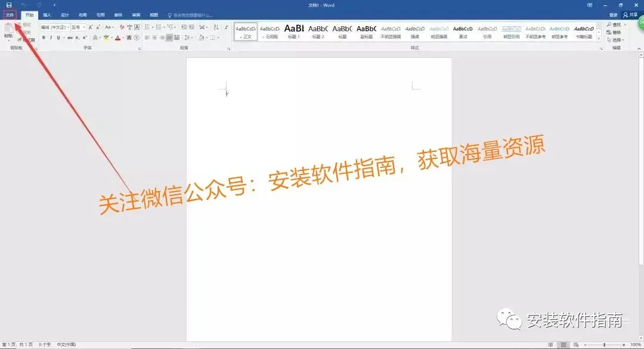This screenshot has width=644, height=349.
Task: Click the Phonetic Guide (拼音) icon
Action: [x=130, y=27]
